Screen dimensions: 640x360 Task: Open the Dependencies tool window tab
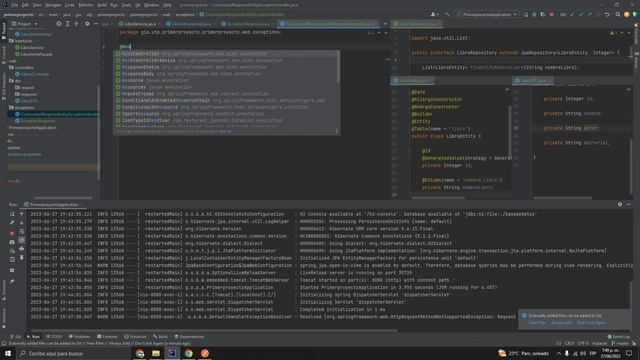coord(189,337)
